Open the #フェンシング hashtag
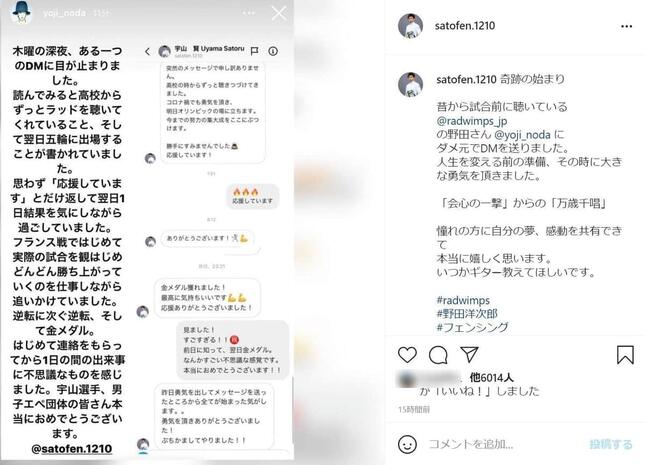This screenshot has height=465, width=645. click(472, 327)
